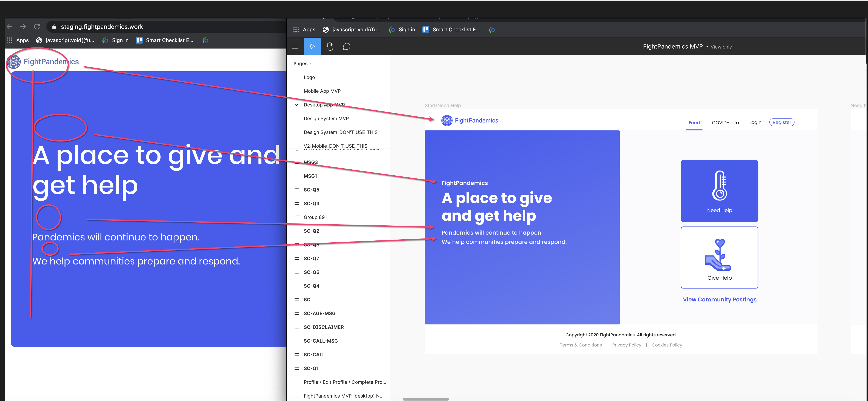Select the Comment tool speech bubble

pos(346,46)
